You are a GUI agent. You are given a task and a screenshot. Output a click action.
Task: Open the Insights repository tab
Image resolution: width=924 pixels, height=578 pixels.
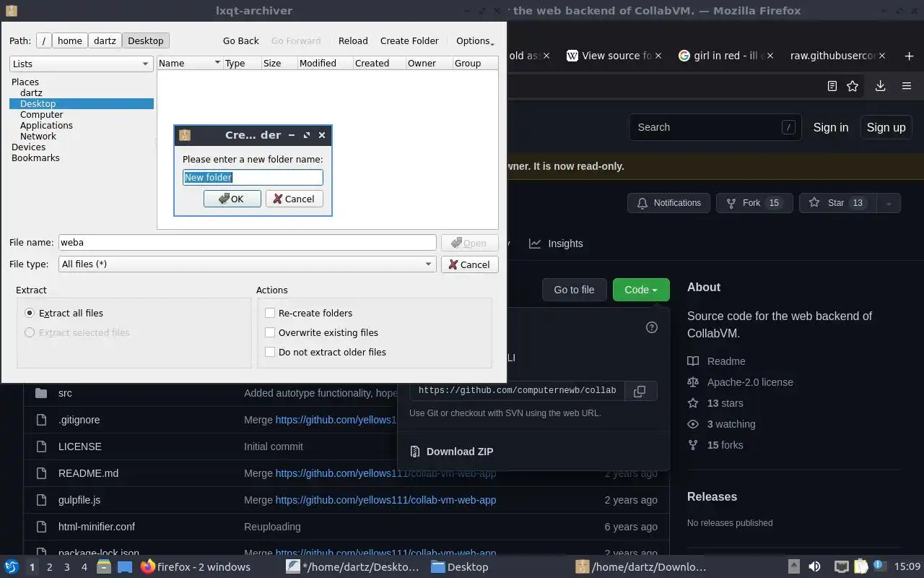click(556, 243)
